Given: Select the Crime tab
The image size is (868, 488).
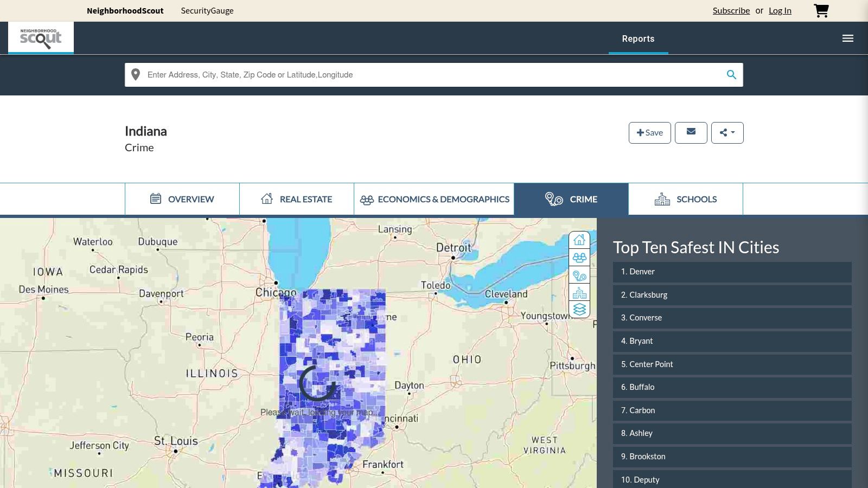Looking at the screenshot, I should point(571,199).
